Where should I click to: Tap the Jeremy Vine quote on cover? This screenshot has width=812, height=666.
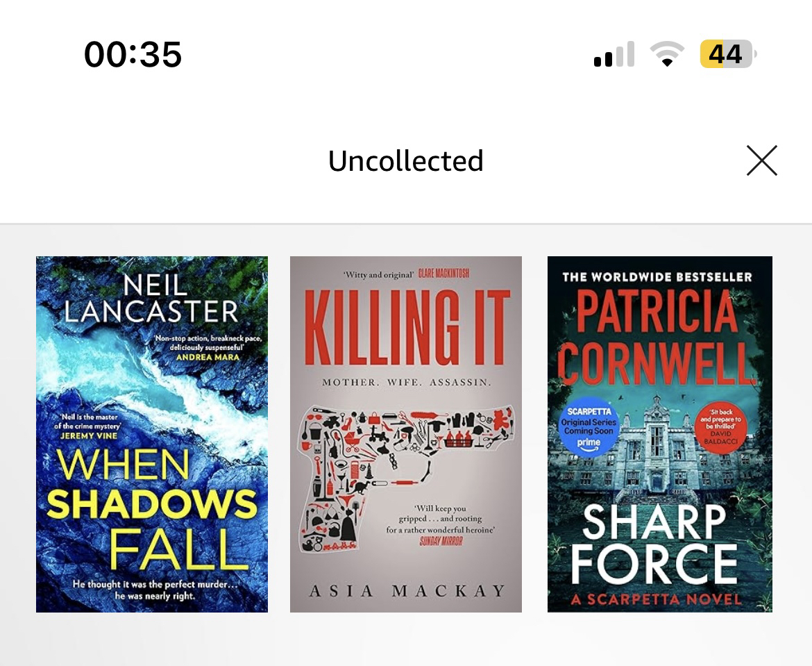pos(88,426)
